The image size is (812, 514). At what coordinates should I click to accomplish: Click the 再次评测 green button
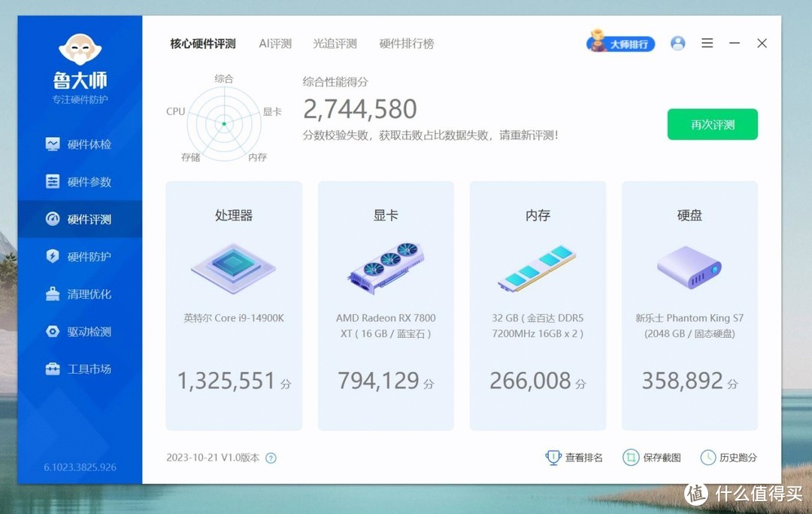click(713, 124)
